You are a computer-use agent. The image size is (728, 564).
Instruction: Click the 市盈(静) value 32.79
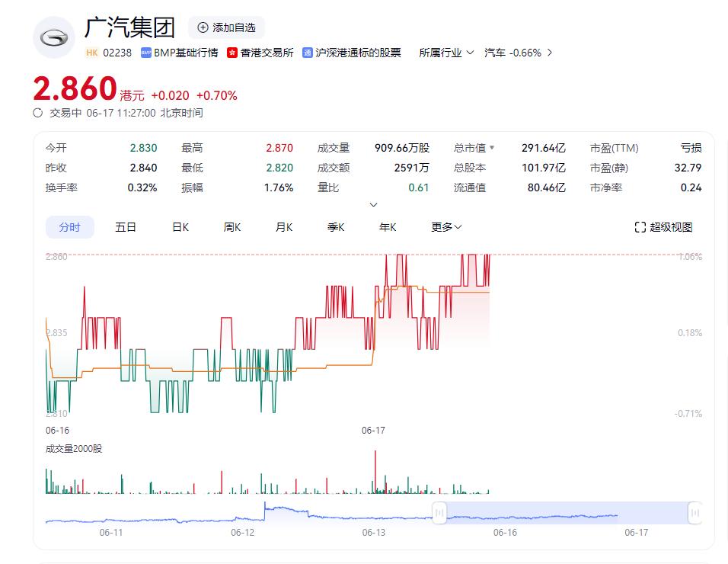(x=688, y=168)
